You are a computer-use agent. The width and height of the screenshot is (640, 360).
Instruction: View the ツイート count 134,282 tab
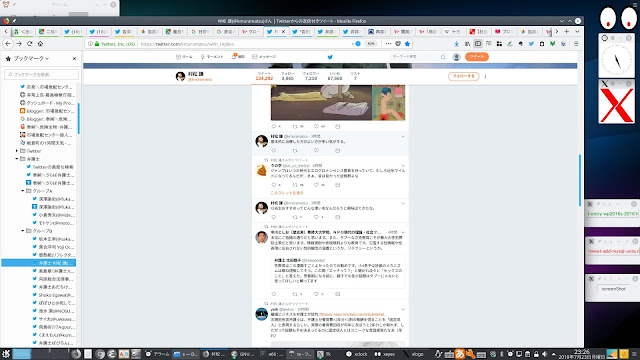click(x=264, y=76)
